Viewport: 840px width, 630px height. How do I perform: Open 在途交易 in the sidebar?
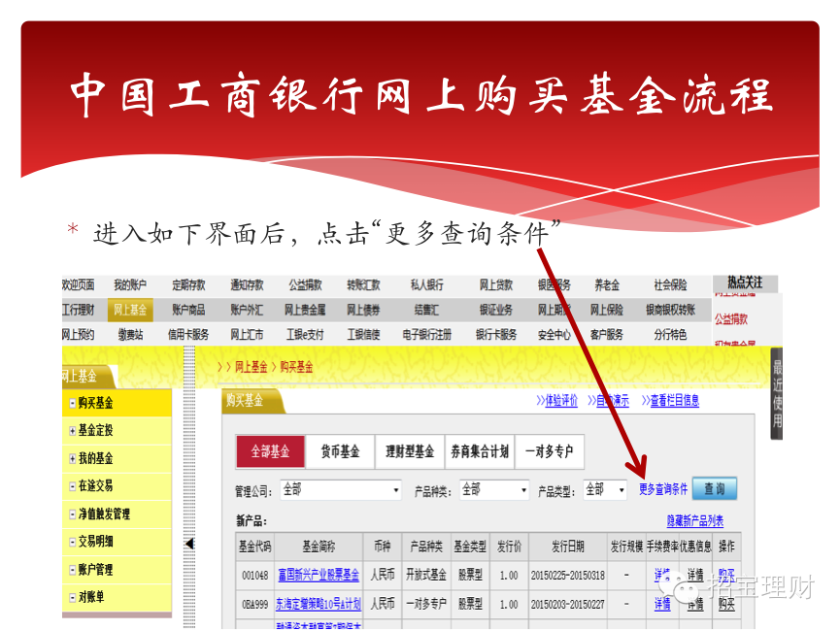(95, 486)
